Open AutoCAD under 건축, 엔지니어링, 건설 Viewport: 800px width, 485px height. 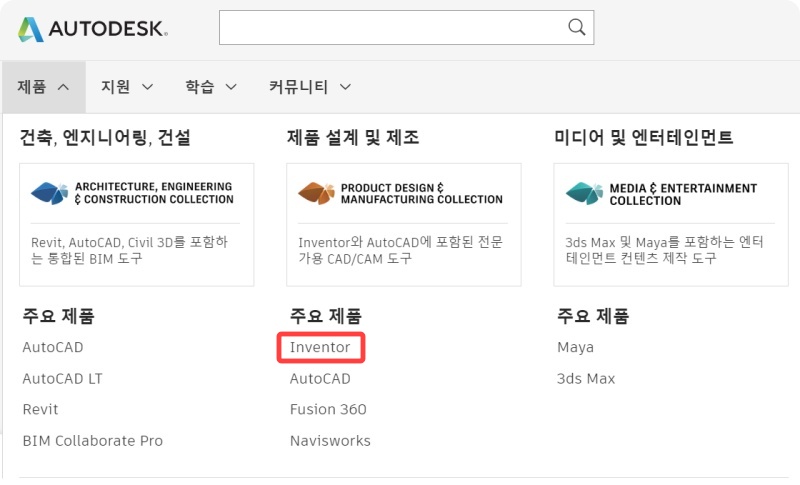coord(53,347)
